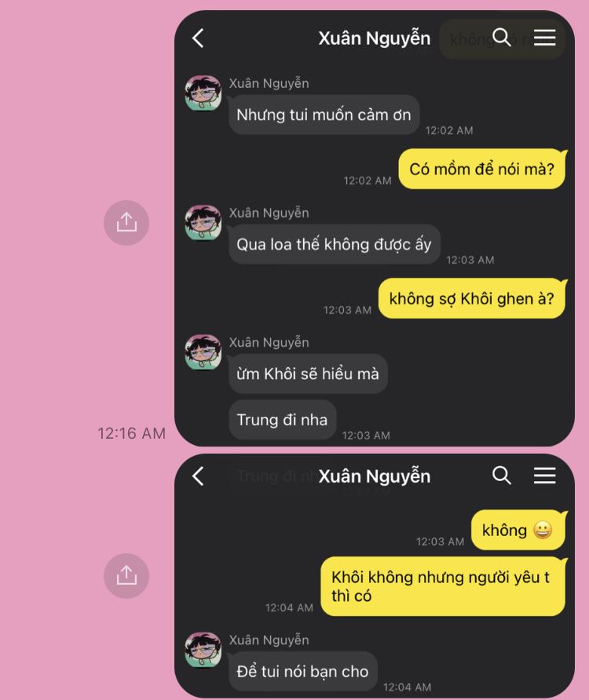Viewport: 589px width, 700px height.
Task: Tap the Xuân Nguyễn title in the top header
Action: [375, 38]
